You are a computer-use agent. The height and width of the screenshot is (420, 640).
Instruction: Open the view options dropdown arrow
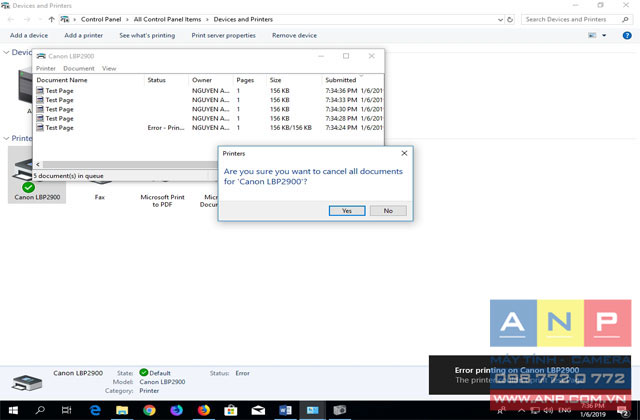coord(604,36)
